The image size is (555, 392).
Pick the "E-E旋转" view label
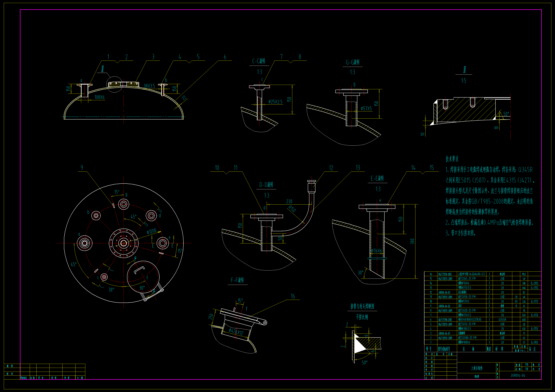click(x=377, y=178)
